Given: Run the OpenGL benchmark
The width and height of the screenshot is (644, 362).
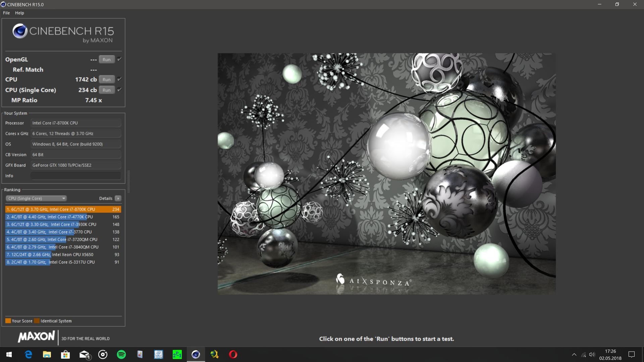Looking at the screenshot, I should pyautogui.click(x=107, y=59).
